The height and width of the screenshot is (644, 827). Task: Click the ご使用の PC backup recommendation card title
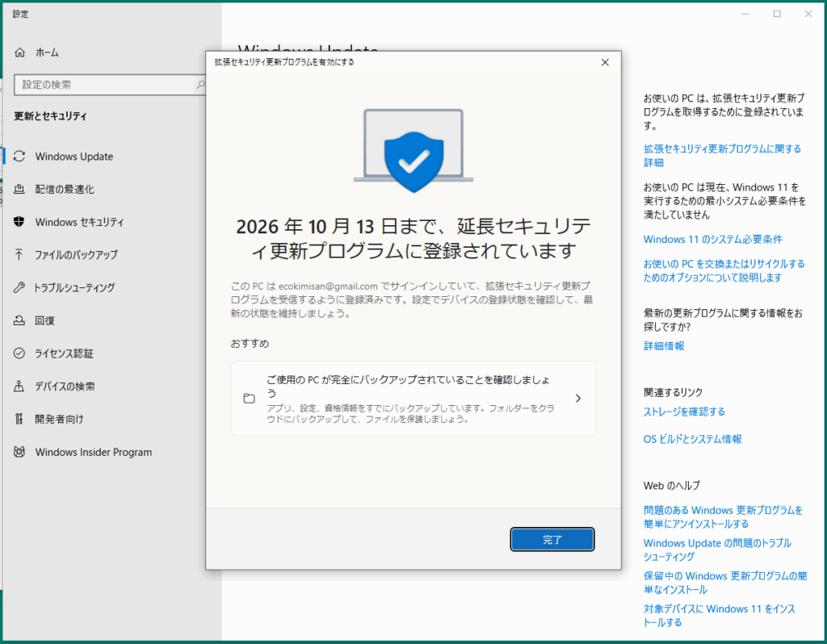click(408, 387)
